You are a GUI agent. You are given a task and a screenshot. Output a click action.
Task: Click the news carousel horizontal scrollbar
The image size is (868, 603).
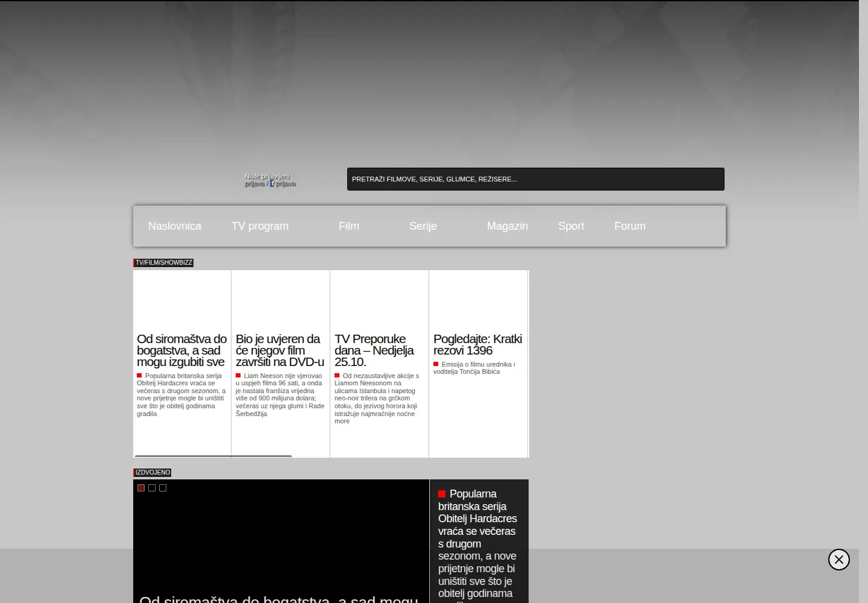tap(213, 456)
